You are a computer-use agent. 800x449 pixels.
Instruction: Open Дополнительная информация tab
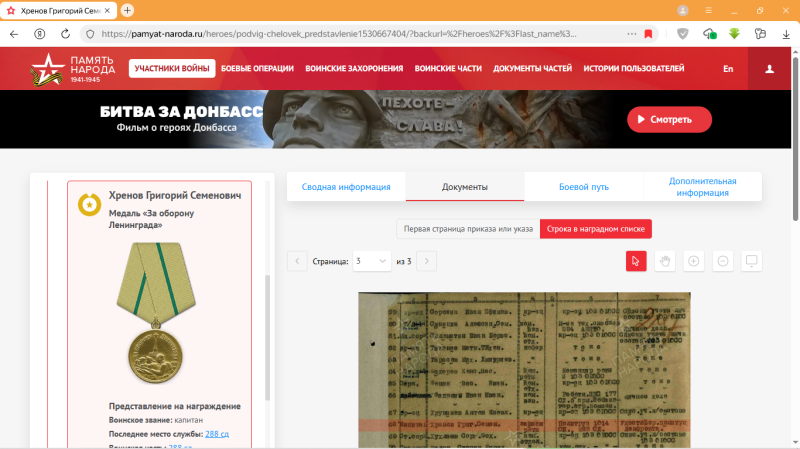point(703,187)
